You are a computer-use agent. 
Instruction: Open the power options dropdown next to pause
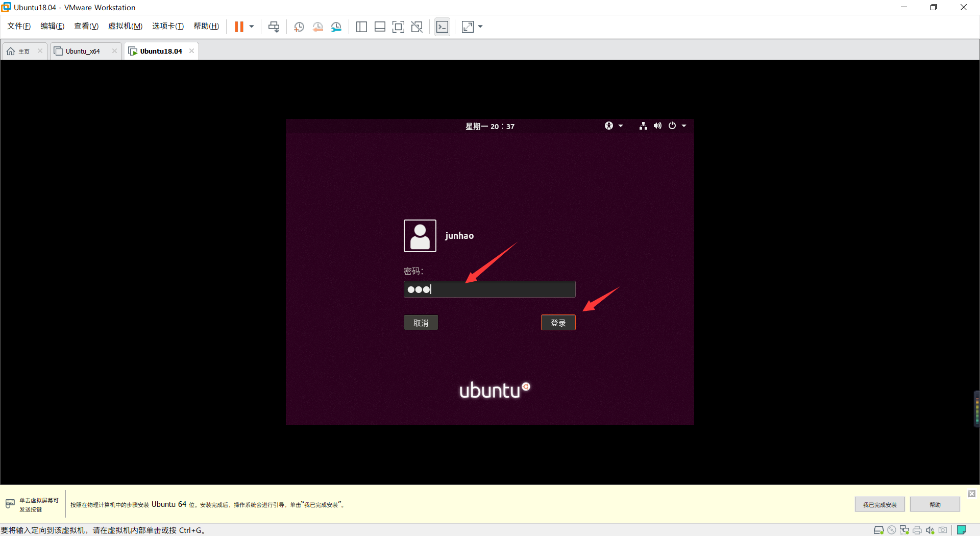coord(252,27)
